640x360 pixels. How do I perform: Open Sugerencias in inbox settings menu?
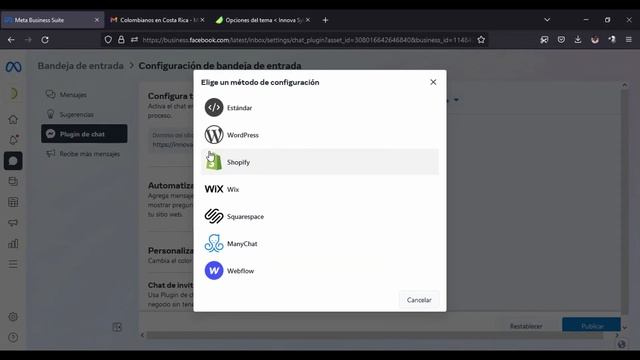click(84, 115)
